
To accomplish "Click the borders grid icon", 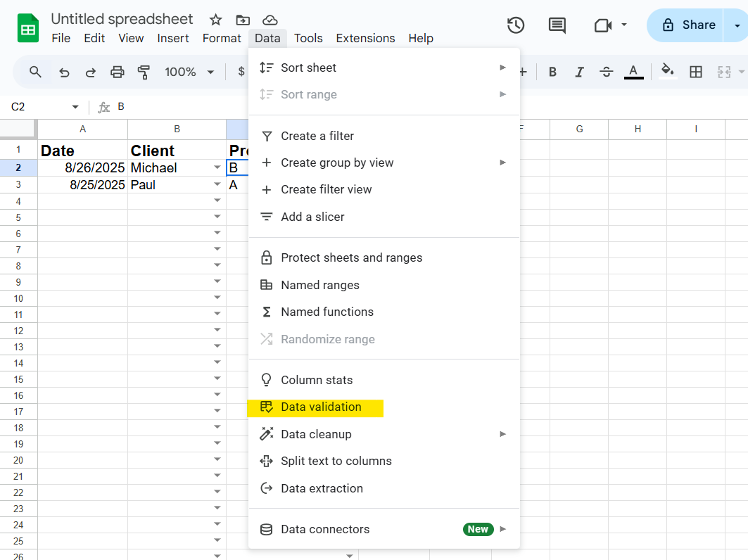I will tap(695, 72).
